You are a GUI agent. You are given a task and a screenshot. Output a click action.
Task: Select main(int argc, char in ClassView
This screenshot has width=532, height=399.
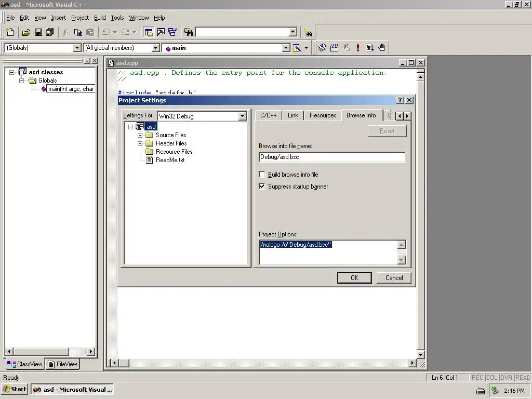pos(71,89)
